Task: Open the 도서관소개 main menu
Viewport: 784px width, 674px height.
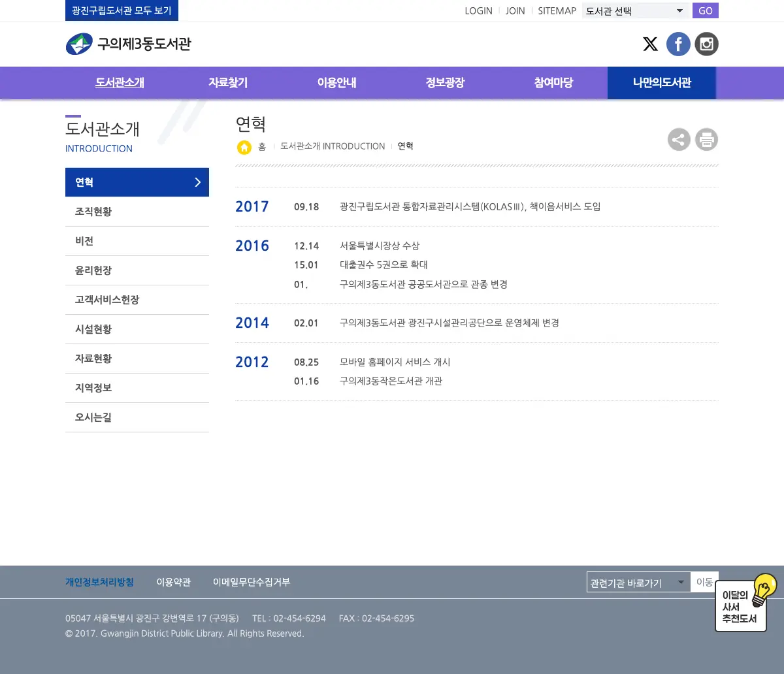Action: (120, 83)
